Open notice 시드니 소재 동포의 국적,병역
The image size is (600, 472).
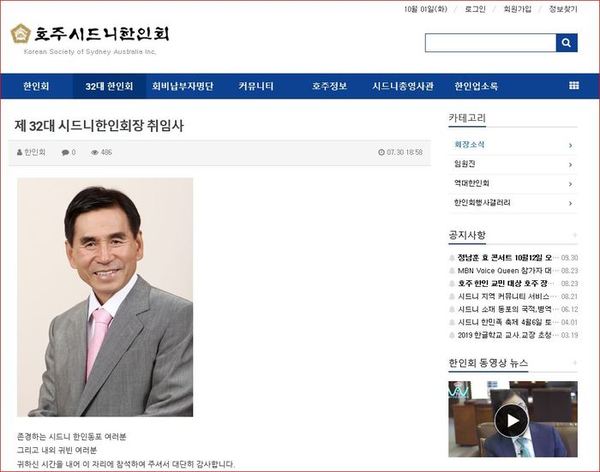(x=504, y=309)
